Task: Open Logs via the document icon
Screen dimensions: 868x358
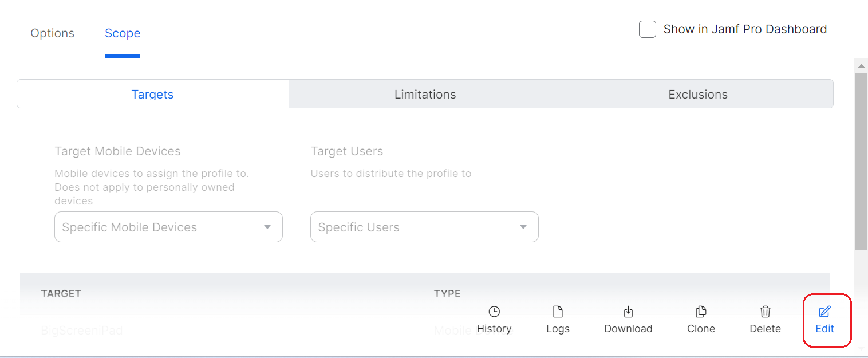Action: click(558, 312)
